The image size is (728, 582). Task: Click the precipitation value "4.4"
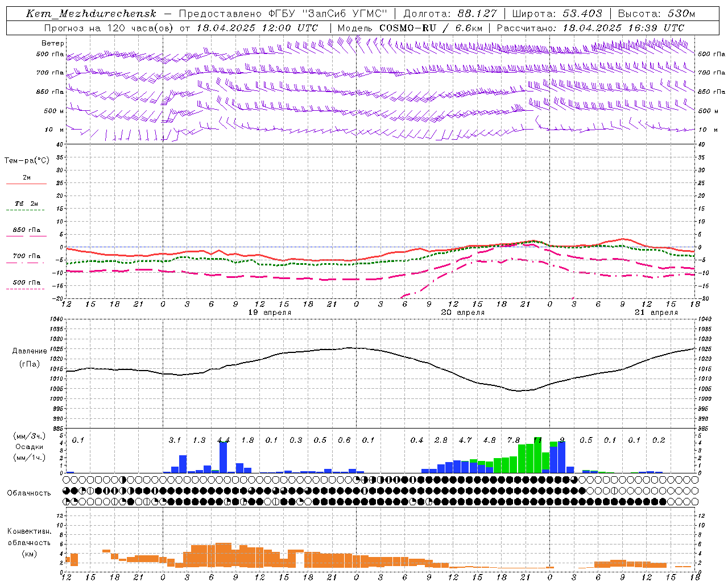coord(224,440)
